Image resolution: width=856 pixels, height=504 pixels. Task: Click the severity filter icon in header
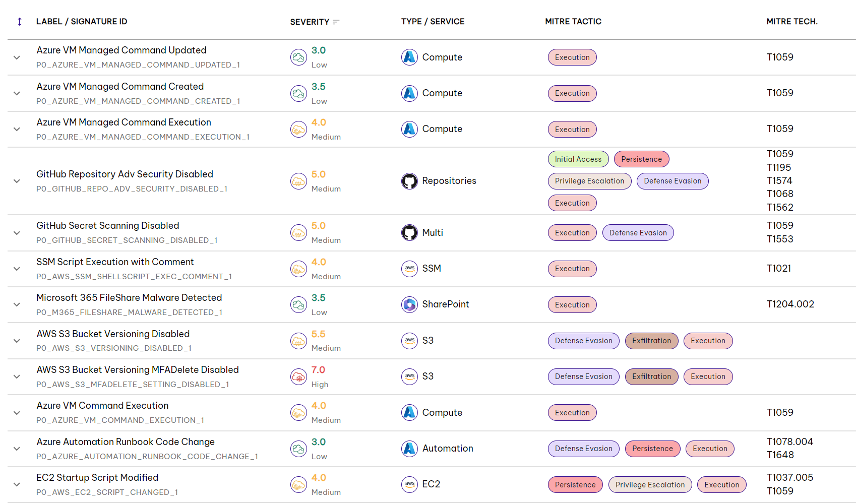point(336,22)
